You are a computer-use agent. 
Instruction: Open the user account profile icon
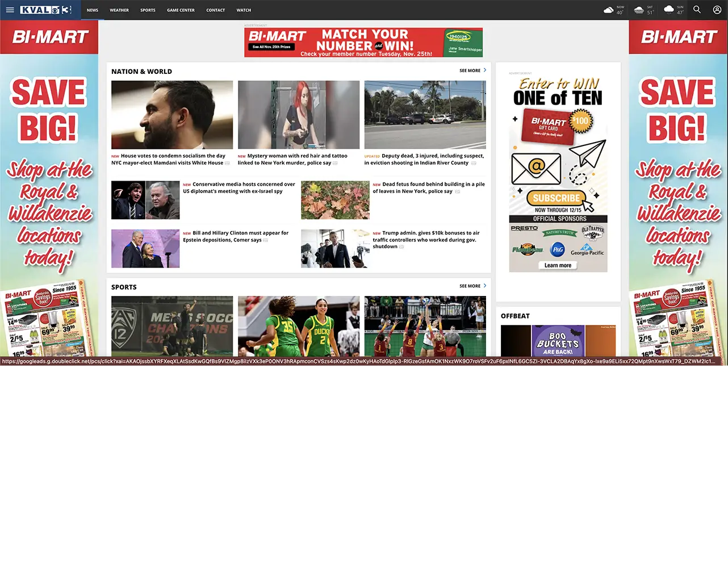click(717, 10)
